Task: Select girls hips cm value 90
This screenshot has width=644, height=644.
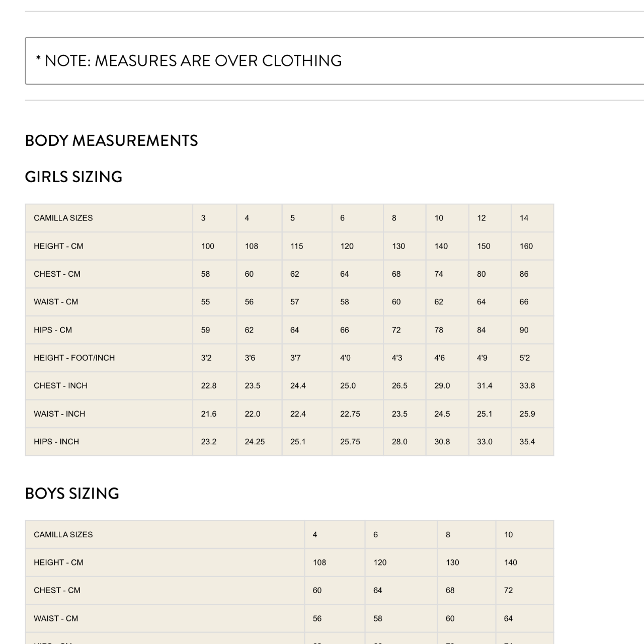Action: [524, 330]
